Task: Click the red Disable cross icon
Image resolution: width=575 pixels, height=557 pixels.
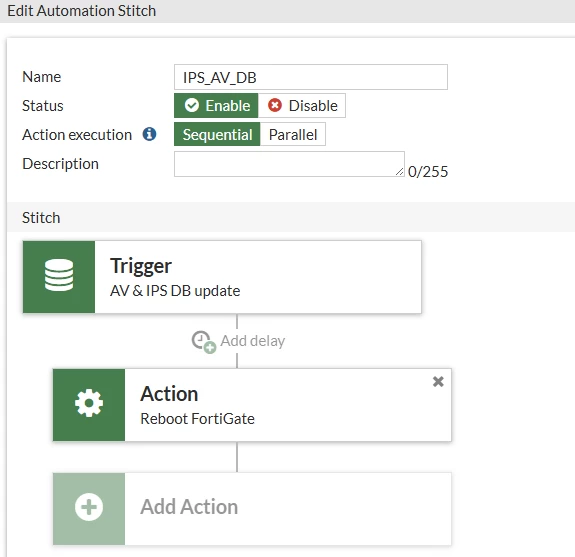Action: tap(275, 106)
